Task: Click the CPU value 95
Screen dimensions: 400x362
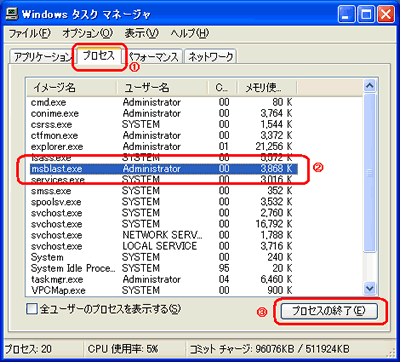Action: [224, 268]
